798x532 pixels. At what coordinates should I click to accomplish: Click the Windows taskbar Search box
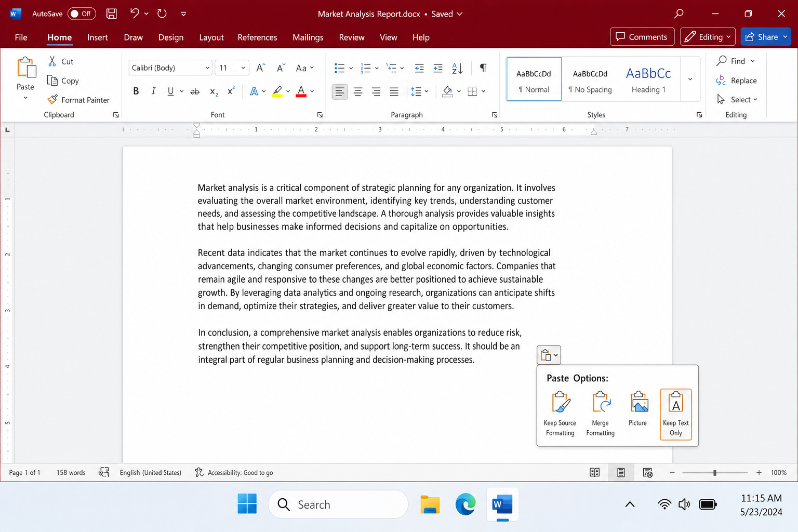click(x=338, y=504)
